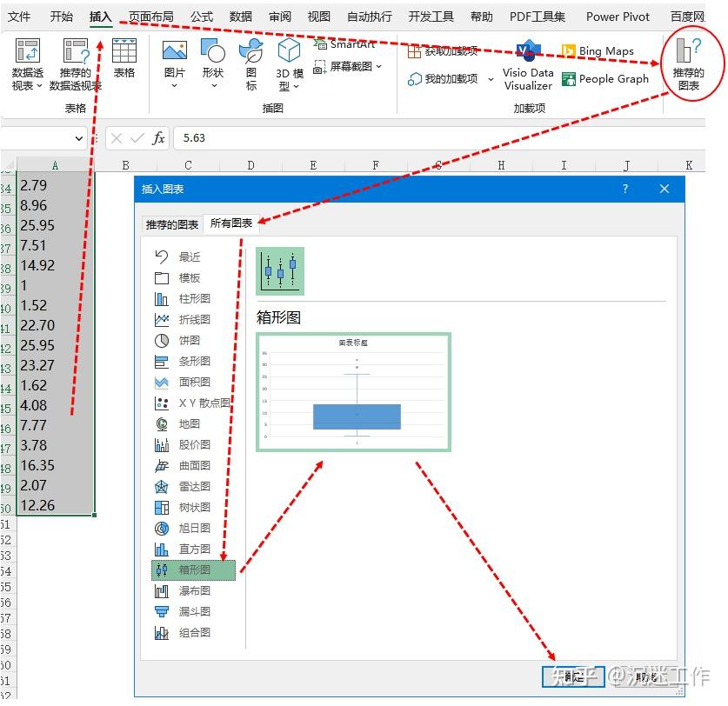Open the PivotTable (数据透视表) tool

point(27,64)
